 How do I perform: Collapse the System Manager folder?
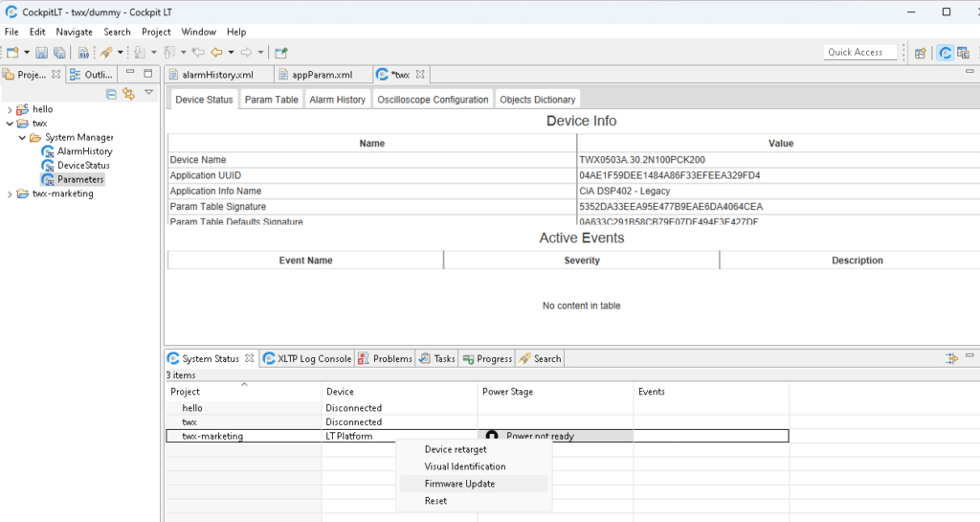[23, 138]
